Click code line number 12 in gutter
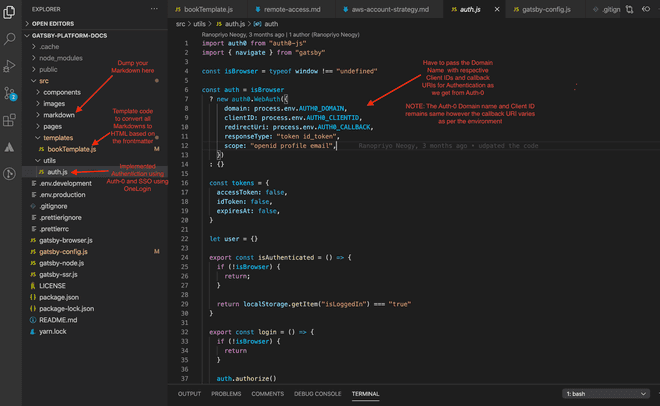This screenshot has width=660, height=406. (185, 146)
